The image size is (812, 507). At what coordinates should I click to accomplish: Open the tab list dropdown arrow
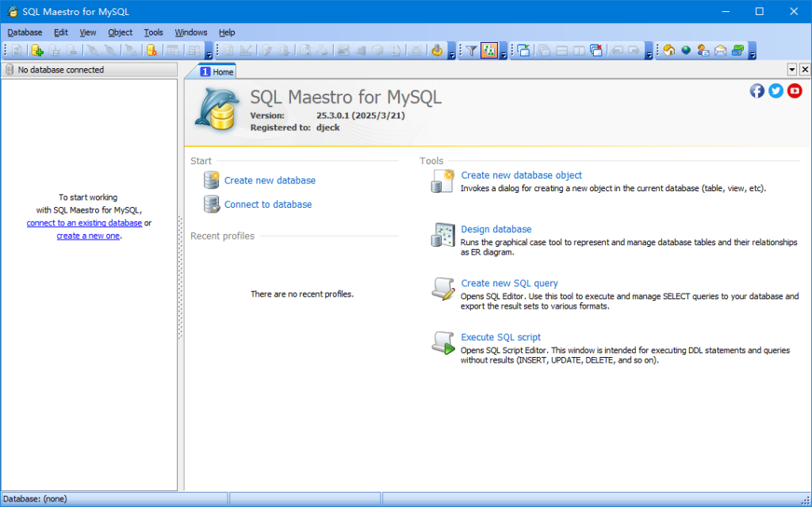[791, 70]
